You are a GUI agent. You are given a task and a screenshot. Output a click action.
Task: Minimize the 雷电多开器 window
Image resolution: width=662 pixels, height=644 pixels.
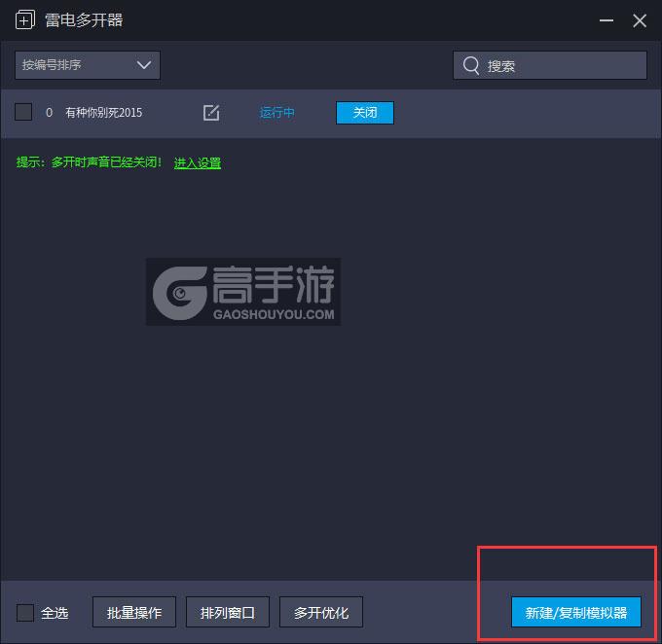point(607,20)
